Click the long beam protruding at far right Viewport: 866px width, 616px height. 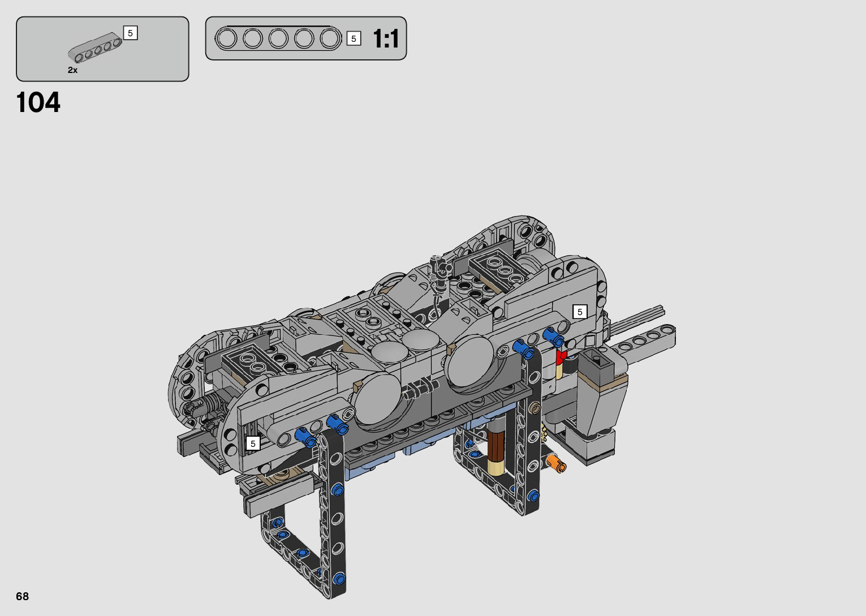click(x=645, y=339)
